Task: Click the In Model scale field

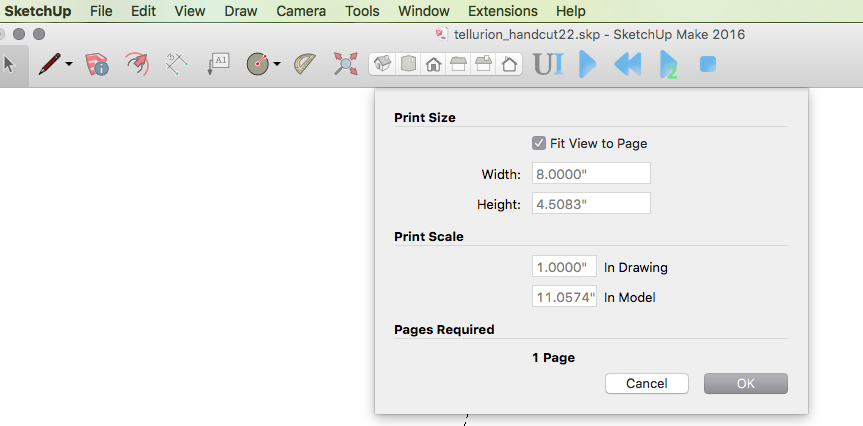Action: tap(564, 297)
